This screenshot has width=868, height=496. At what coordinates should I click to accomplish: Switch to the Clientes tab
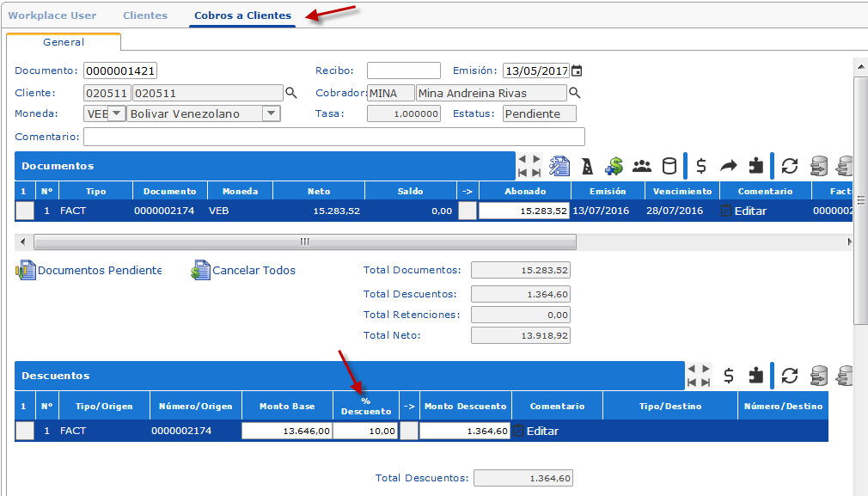pyautogui.click(x=145, y=15)
